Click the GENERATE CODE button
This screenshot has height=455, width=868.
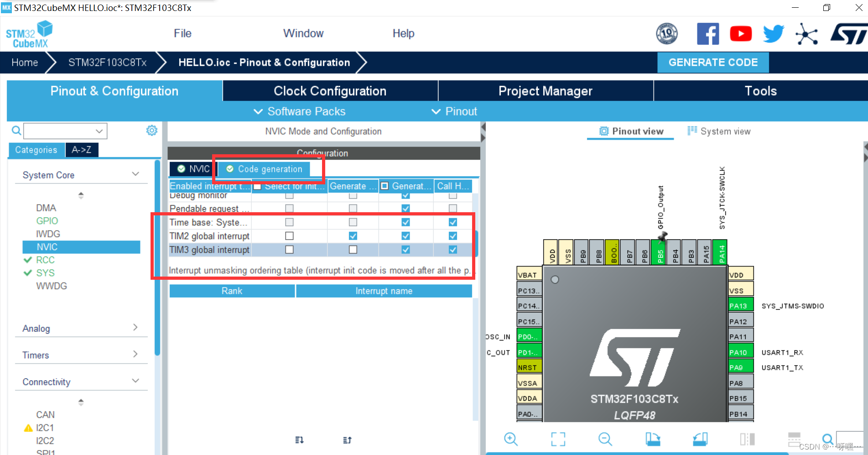tap(712, 63)
